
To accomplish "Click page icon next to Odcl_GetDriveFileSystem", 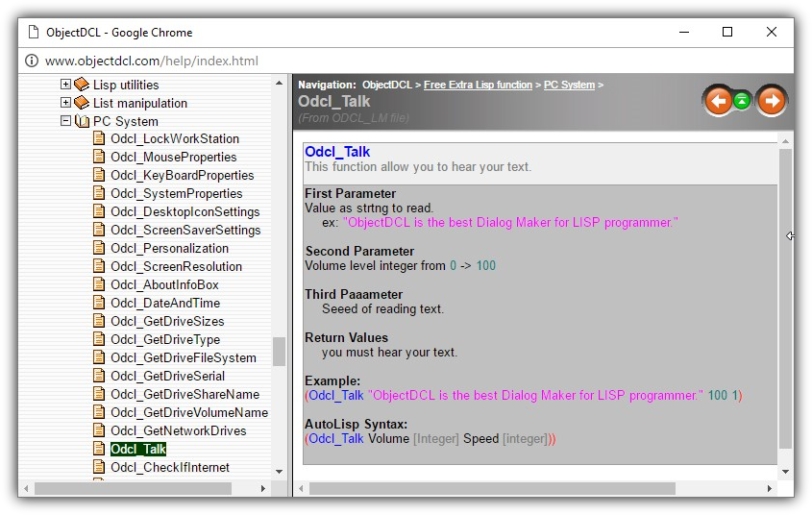I will click(98, 357).
